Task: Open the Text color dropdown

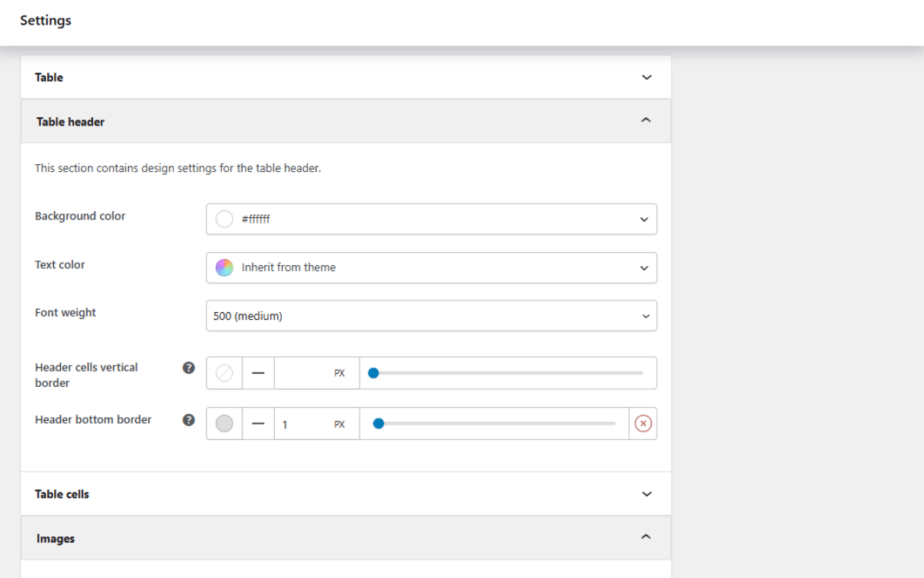Action: pos(431,267)
